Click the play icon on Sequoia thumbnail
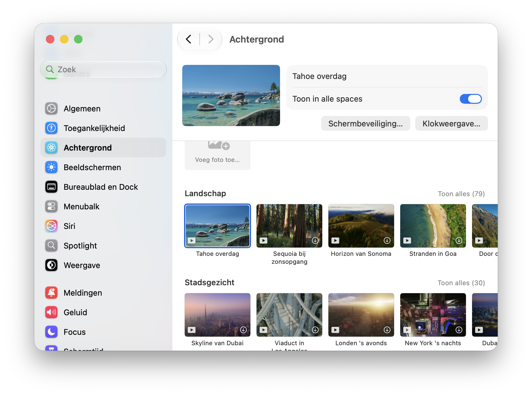The width and height of the screenshot is (532, 396). [x=264, y=241]
